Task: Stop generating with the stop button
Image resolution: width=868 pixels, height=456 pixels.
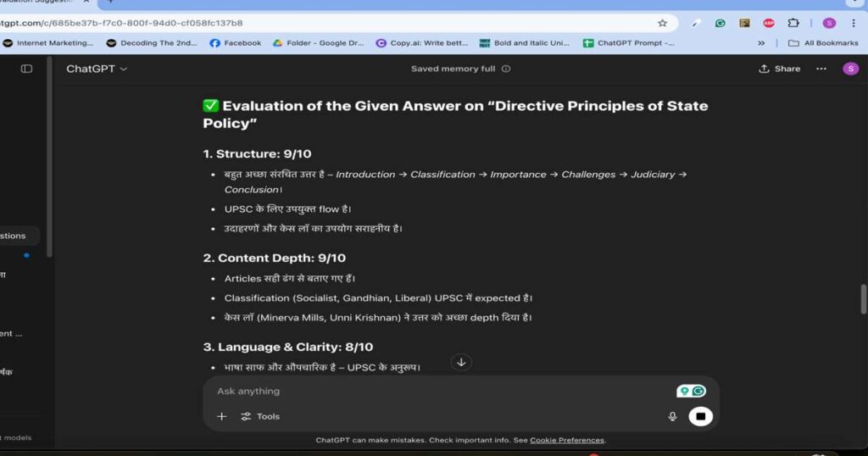Action: pos(700,416)
